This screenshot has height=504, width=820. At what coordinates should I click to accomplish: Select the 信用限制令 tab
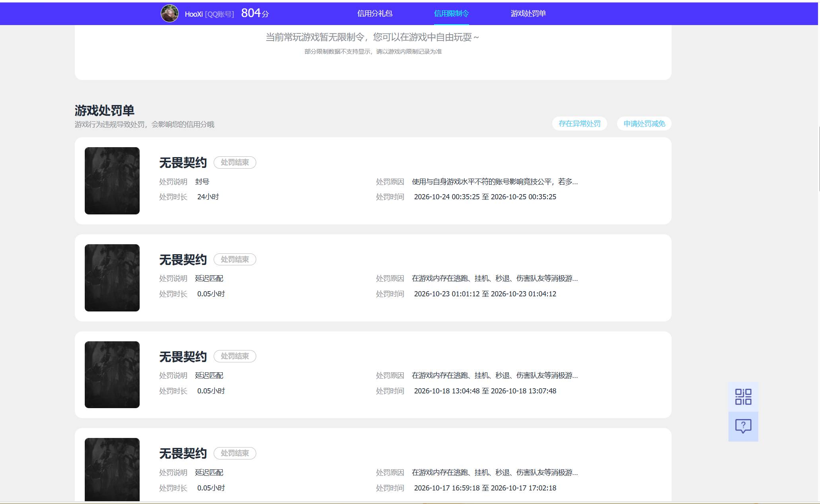click(x=451, y=14)
